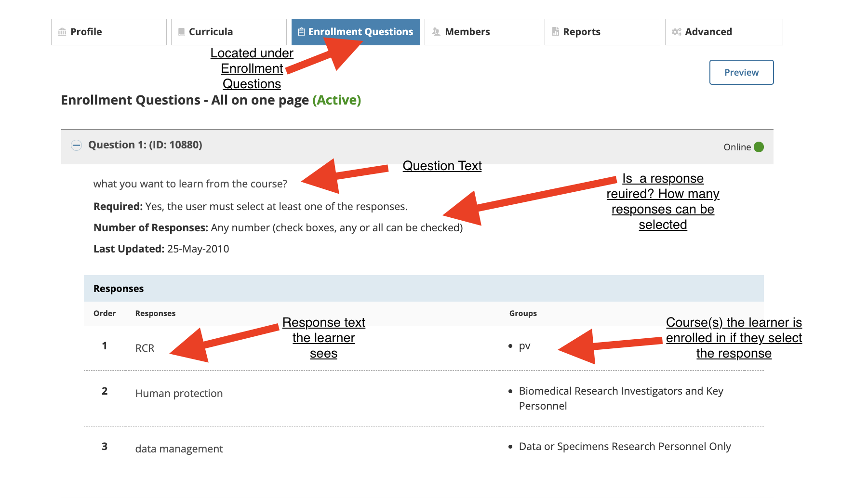Viewport: 854px width, 504px height.
Task: Click the Responses column header
Action: pyautogui.click(x=155, y=313)
